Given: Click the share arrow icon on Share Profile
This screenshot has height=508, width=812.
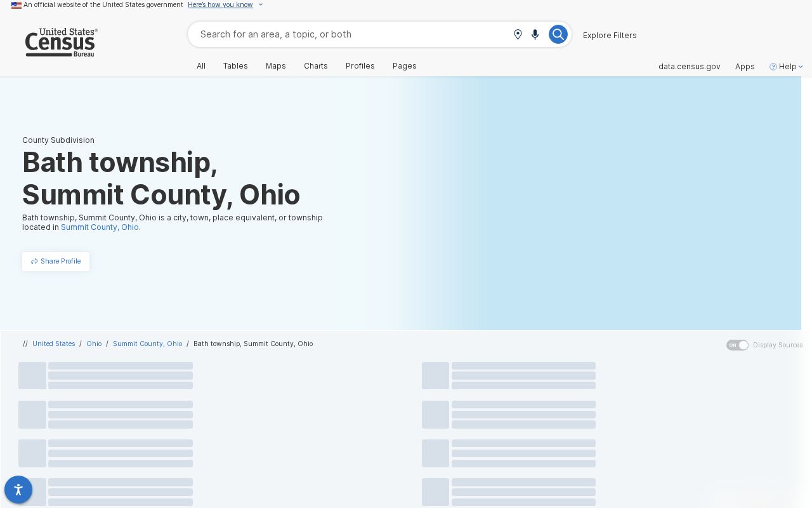Looking at the screenshot, I should tap(34, 262).
